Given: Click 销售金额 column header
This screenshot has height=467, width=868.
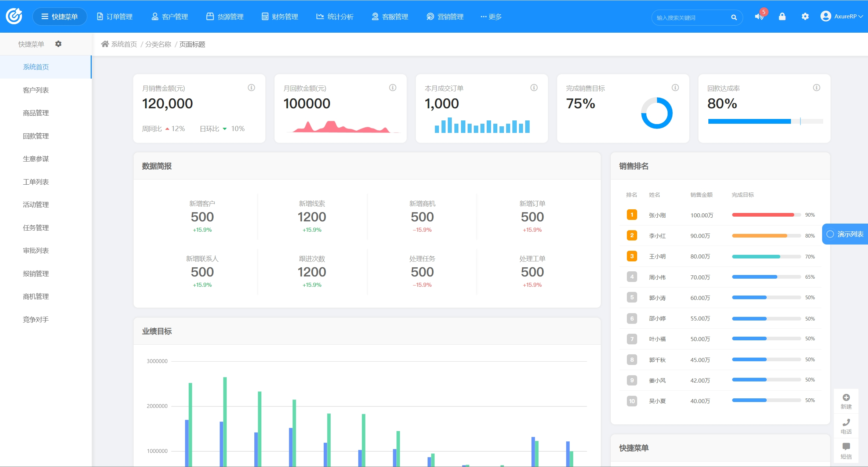Looking at the screenshot, I should pyautogui.click(x=701, y=195).
